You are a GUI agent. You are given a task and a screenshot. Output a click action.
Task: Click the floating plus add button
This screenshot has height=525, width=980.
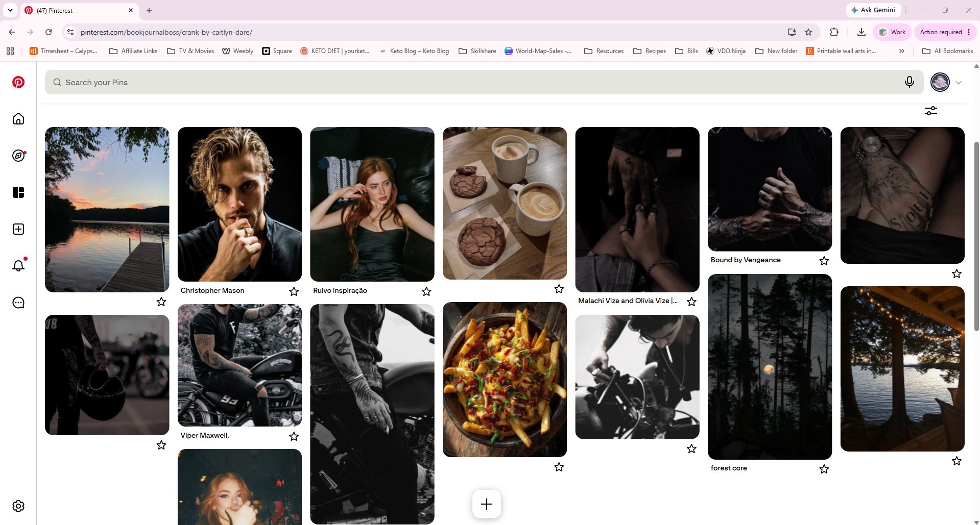point(487,504)
